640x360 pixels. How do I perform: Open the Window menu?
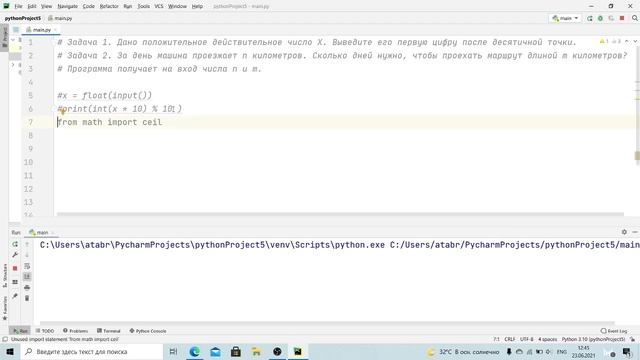pyautogui.click(x=177, y=6)
